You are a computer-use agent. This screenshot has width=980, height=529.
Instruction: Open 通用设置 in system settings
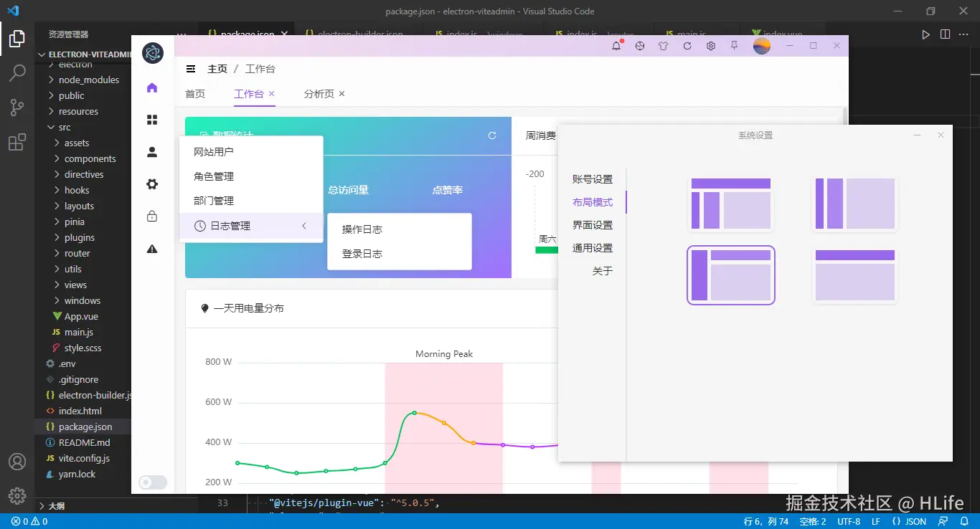pos(593,248)
